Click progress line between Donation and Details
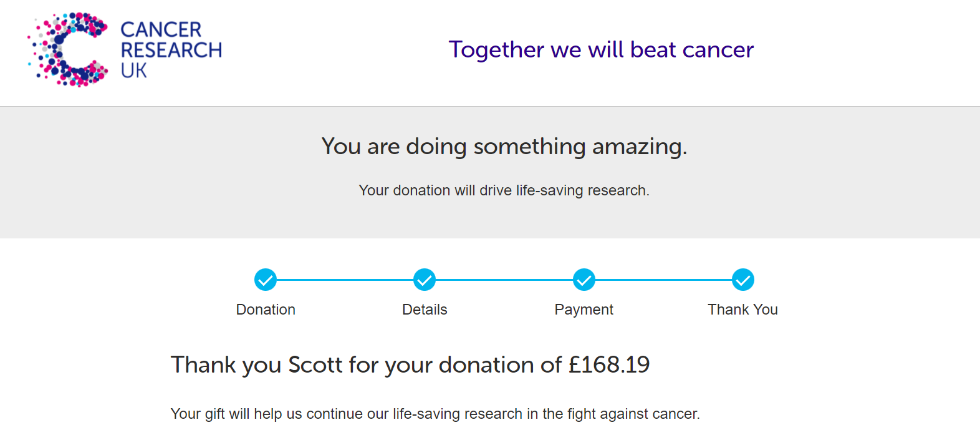Screen dimensions: 980x440 (345, 280)
